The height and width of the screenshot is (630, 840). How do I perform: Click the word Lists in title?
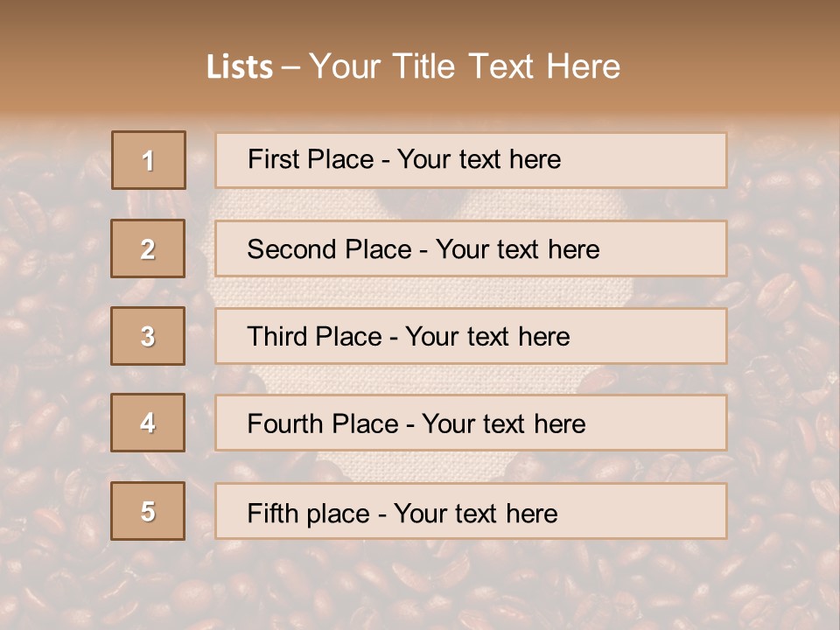tap(240, 67)
